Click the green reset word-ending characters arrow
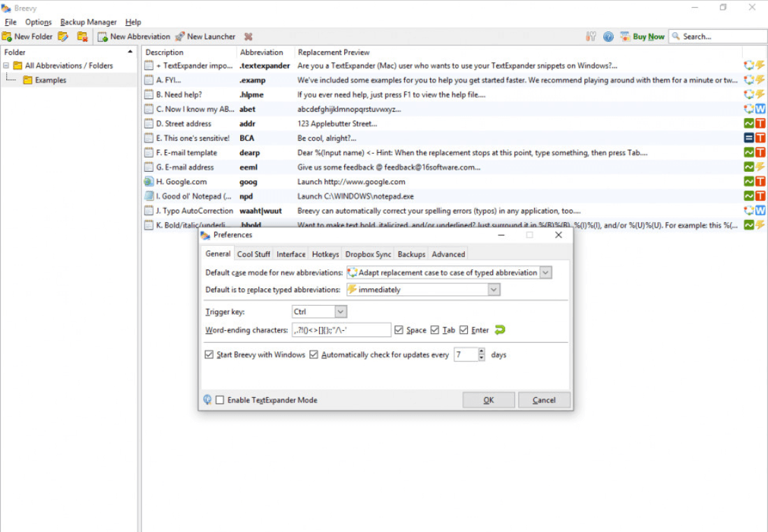Viewport: 768px width, 532px height. [499, 330]
